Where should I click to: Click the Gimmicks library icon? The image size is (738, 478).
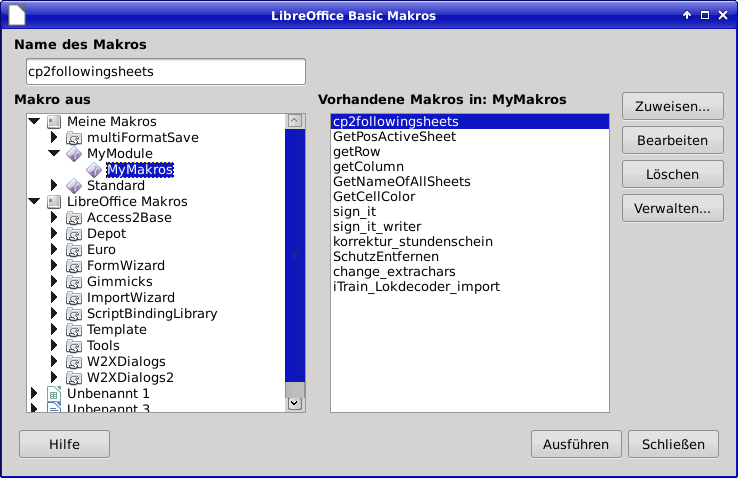pyautogui.click(x=74, y=282)
